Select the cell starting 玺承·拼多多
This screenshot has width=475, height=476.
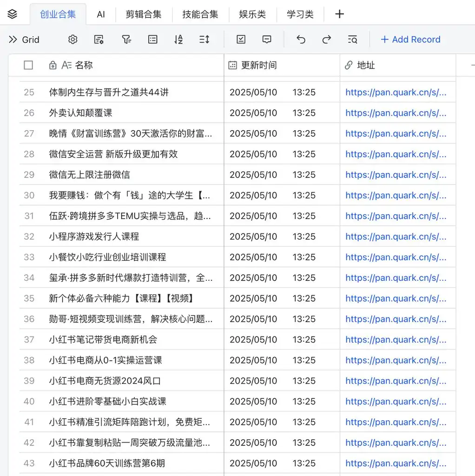pyautogui.click(x=134, y=278)
